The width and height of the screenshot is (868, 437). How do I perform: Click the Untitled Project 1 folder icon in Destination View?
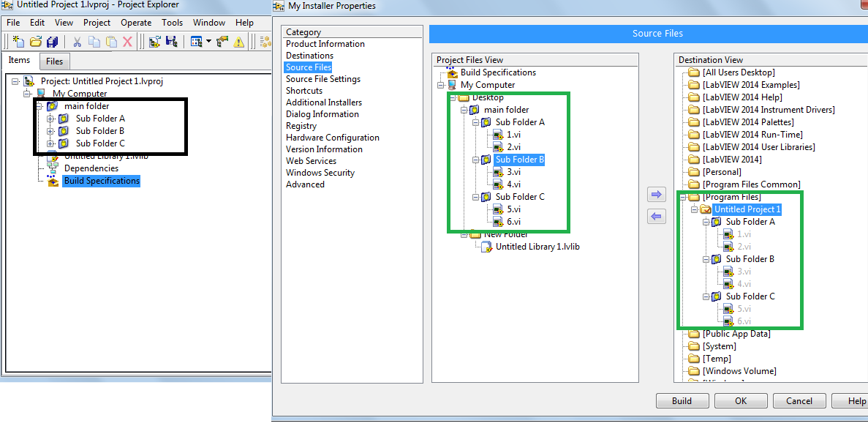click(705, 209)
